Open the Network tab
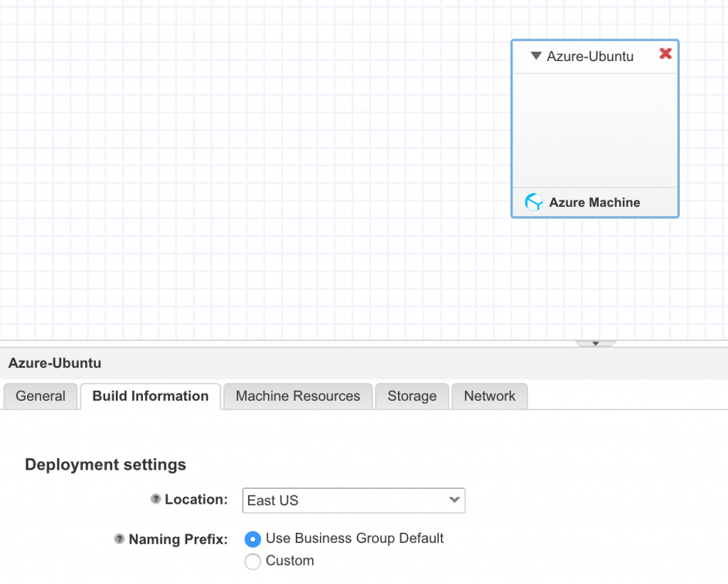Viewport: 728px width, 584px height. 489,396
